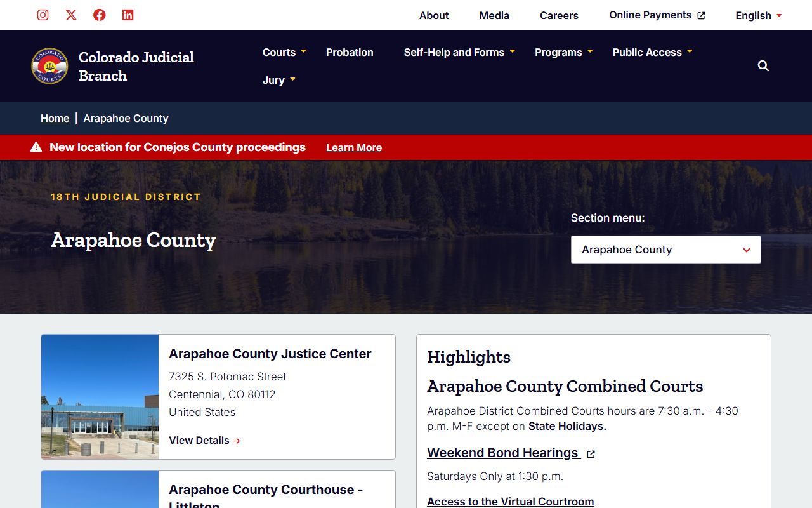Click Learn More in the alert banner
This screenshot has width=812, height=508.
coord(354,147)
